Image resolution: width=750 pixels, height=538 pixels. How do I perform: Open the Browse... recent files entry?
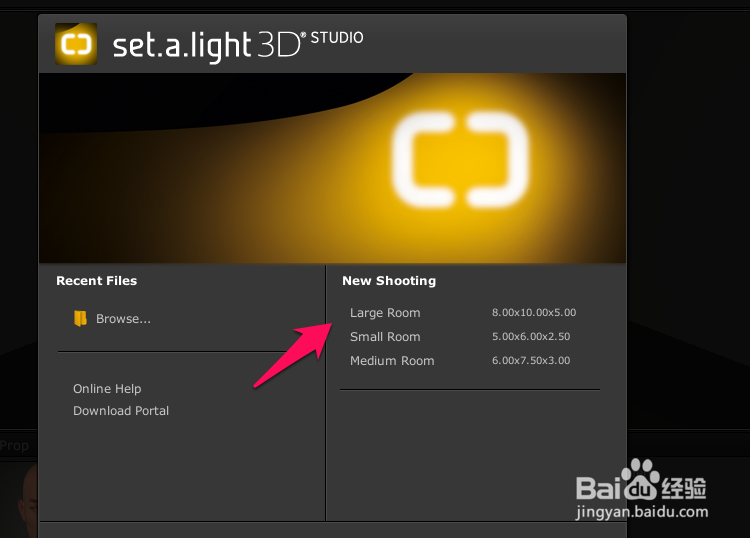coord(123,319)
